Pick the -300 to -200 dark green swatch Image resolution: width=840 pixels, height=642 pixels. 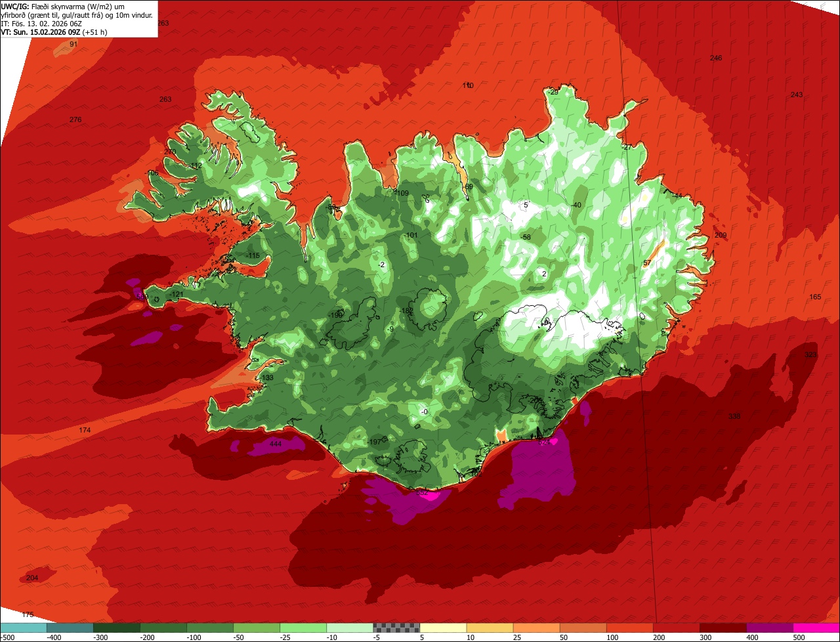click(117, 628)
